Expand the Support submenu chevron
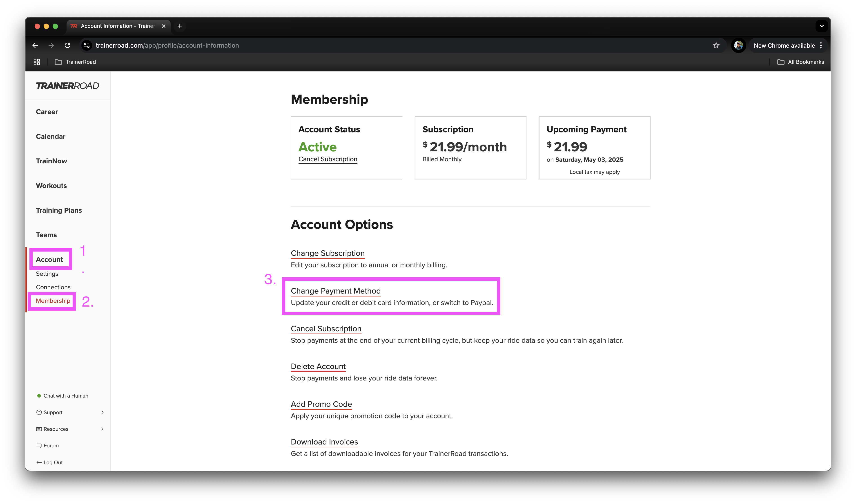 pyautogui.click(x=102, y=412)
